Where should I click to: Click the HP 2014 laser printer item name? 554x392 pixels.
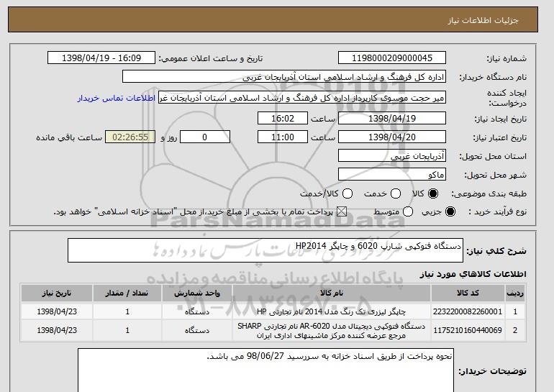332,311
